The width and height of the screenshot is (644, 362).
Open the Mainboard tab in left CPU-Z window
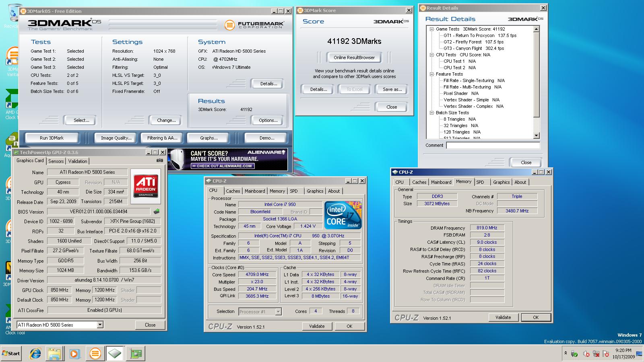255,191
